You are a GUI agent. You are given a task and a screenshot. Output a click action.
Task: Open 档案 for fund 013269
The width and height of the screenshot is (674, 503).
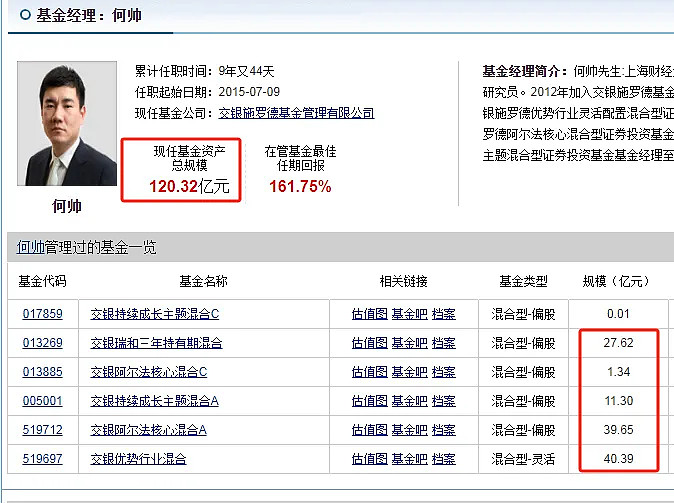pyautogui.click(x=444, y=343)
